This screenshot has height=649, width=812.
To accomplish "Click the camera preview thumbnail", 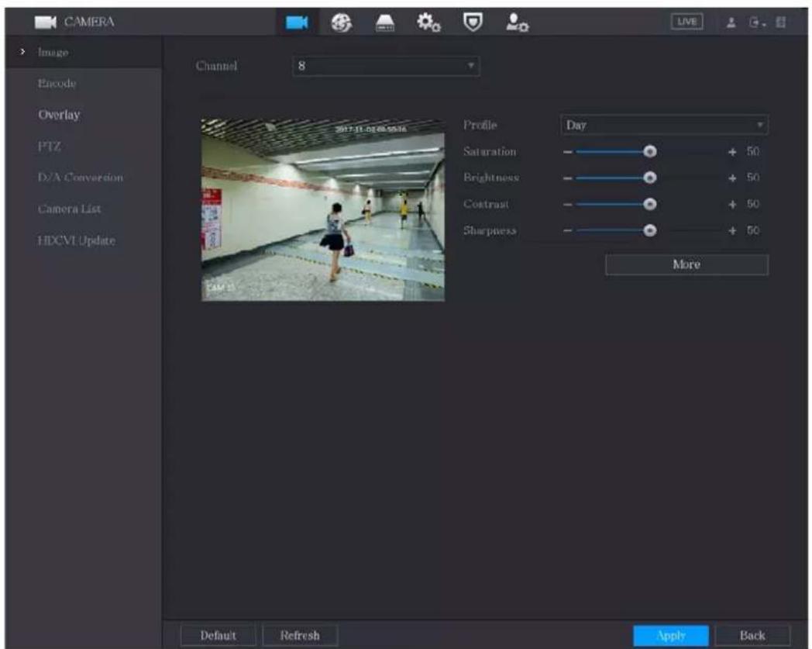I will tap(322, 210).
